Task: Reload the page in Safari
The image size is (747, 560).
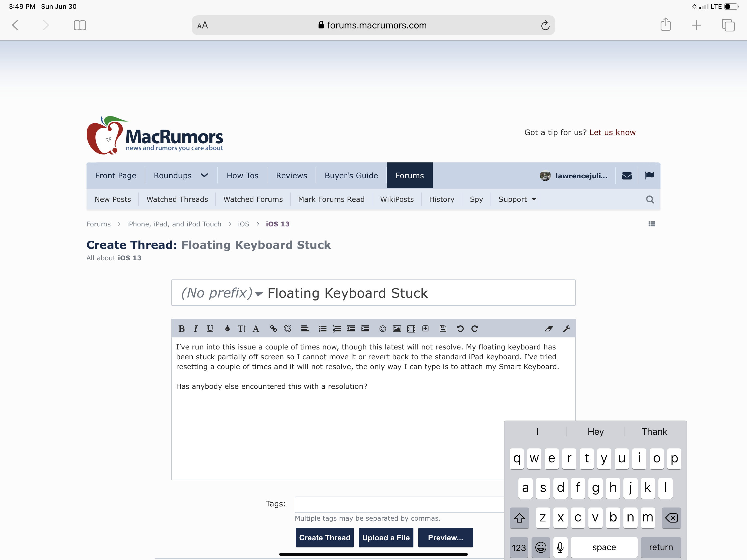Action: click(x=545, y=25)
